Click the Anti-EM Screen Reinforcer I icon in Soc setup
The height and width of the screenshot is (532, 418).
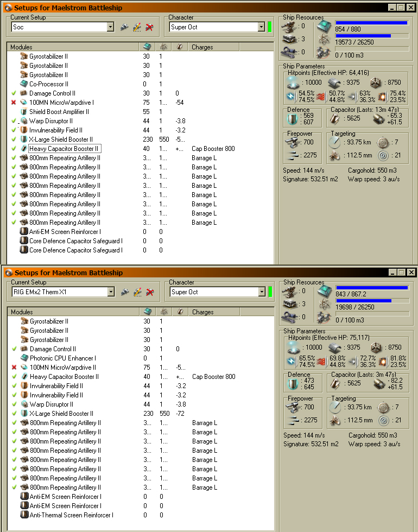24,232
